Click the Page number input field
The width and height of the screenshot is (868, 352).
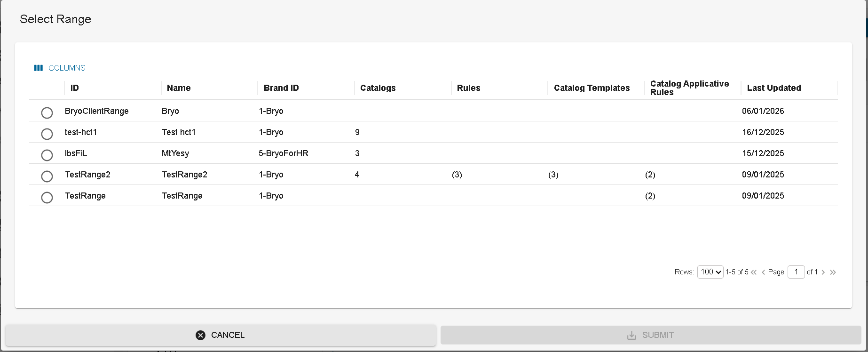(x=796, y=272)
